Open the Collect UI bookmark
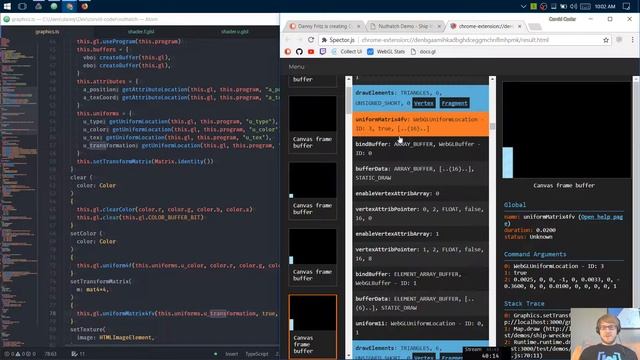Image resolution: width=640 pixels, height=360 pixels. pyautogui.click(x=347, y=51)
